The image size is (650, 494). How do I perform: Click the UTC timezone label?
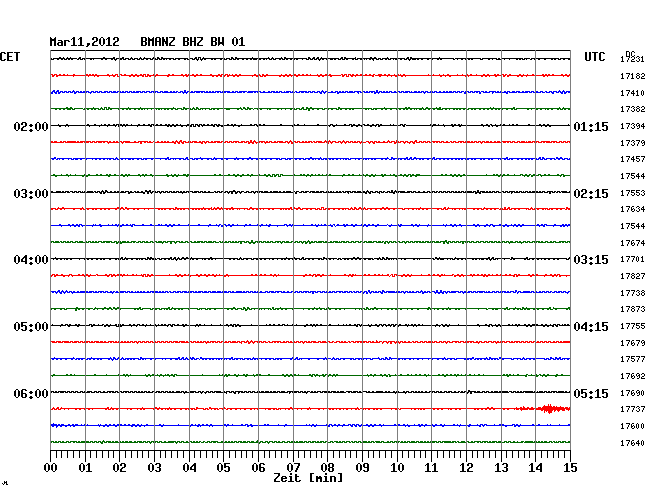pyautogui.click(x=595, y=57)
